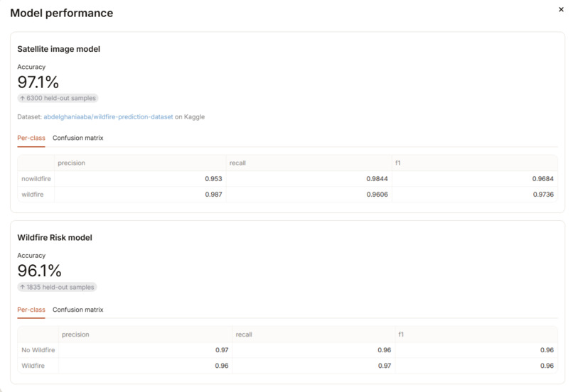Click the 'on Kaggle' text
573x392 pixels.
[190, 116]
